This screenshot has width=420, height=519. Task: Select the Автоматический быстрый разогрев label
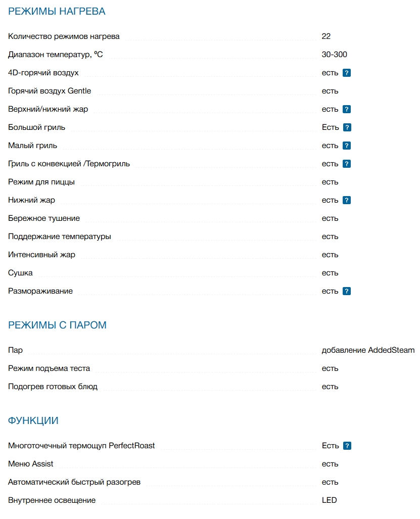click(74, 482)
